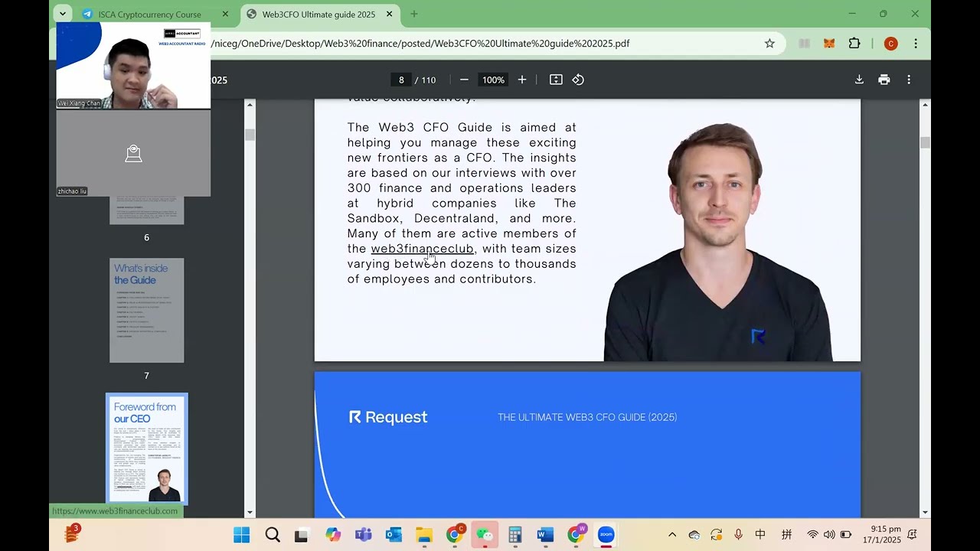The image size is (980, 551).
Task: Edit the page number field
Action: (400, 80)
